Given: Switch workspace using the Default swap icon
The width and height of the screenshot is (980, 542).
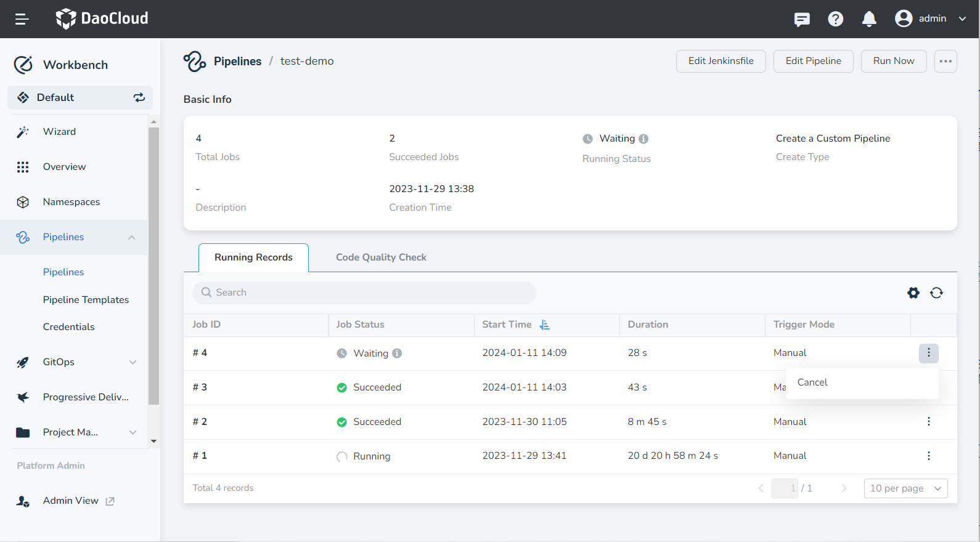Looking at the screenshot, I should coord(139,97).
